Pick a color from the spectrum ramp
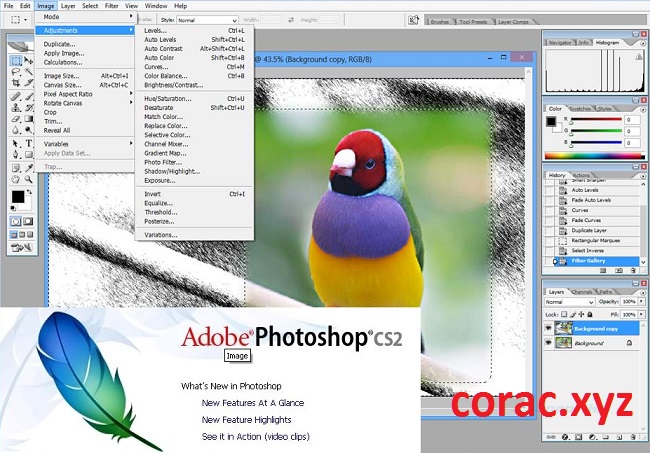The height and width of the screenshot is (453, 650). (x=595, y=156)
